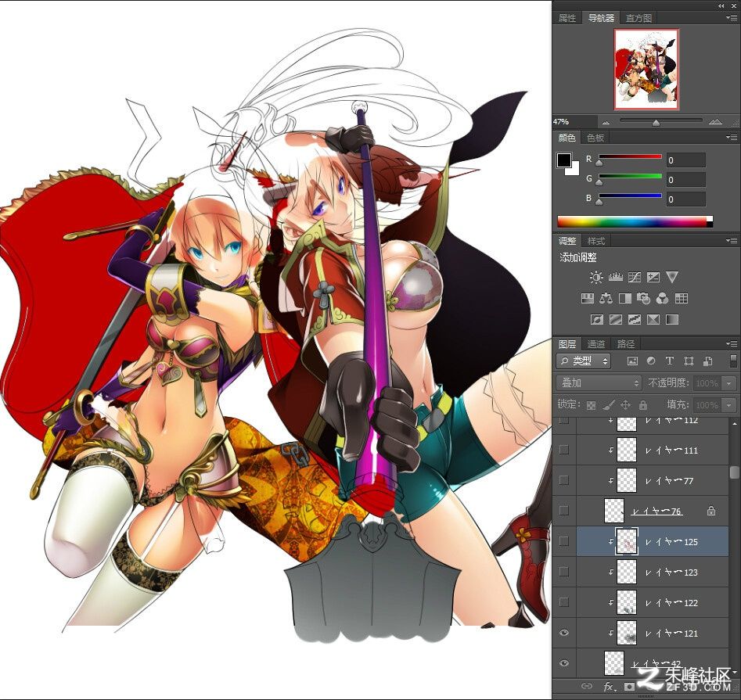Open the Adjustments panel flyout menu
741x700 pixels.
731,241
